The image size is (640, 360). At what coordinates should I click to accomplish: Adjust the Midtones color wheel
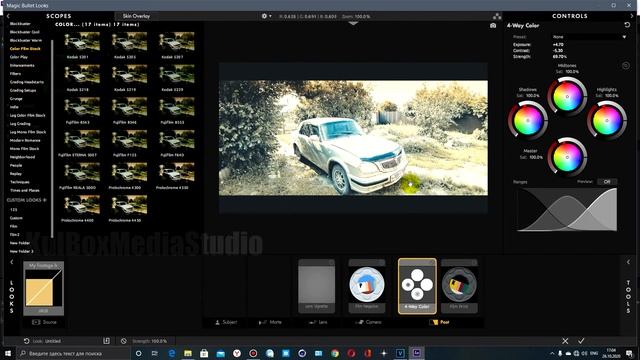pos(567,97)
